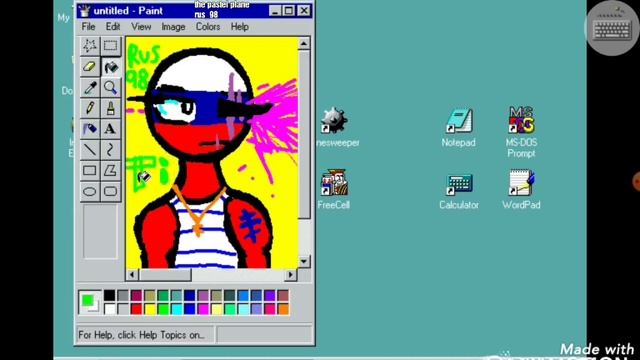Click the Calculator desktop icon
Image resolution: width=640 pixels, height=360 pixels.
(x=459, y=191)
